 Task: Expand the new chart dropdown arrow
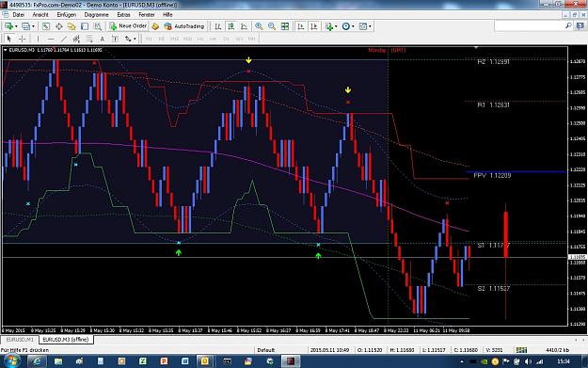[16, 26]
